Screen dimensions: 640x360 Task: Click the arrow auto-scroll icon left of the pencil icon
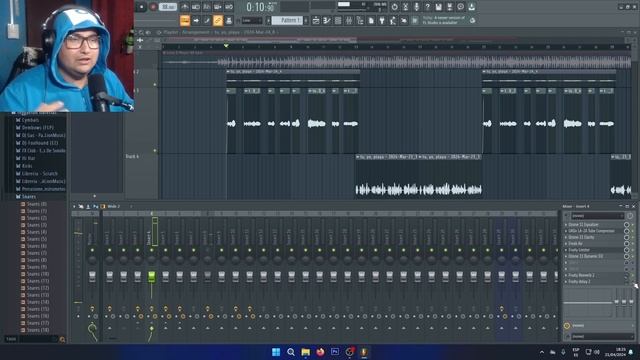pos(196,20)
